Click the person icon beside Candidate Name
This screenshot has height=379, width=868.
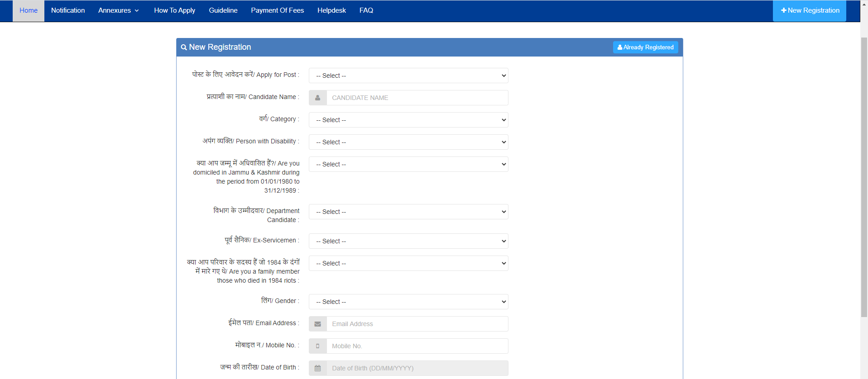click(x=318, y=98)
